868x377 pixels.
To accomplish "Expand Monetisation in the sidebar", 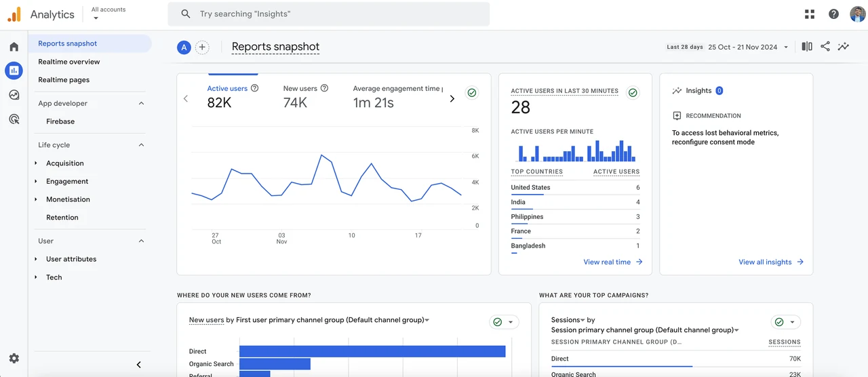I will pos(36,200).
